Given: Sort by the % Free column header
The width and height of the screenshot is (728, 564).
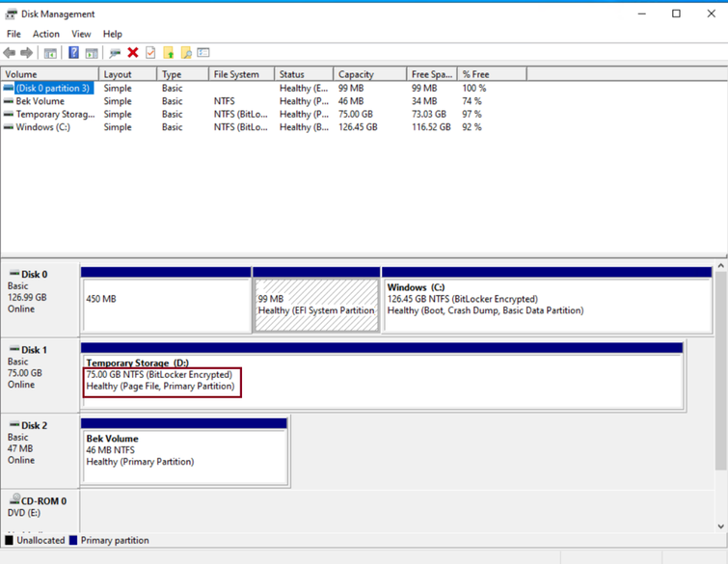Looking at the screenshot, I should pos(492,74).
